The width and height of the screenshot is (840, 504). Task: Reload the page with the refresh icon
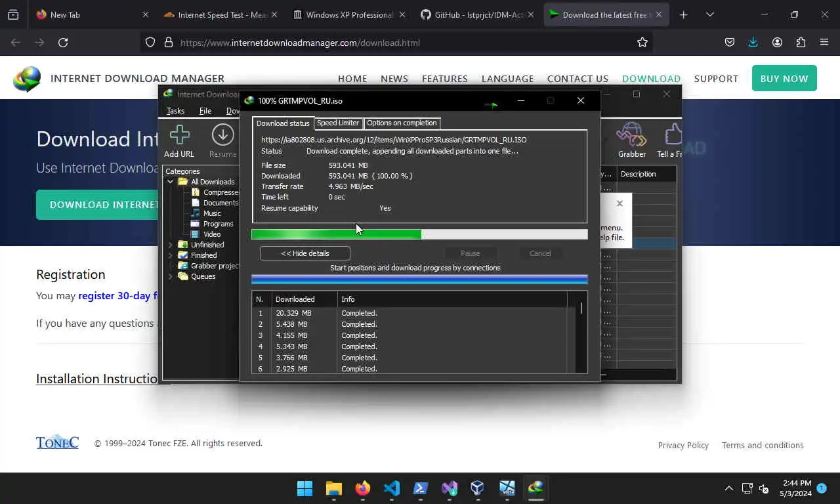[x=63, y=42]
